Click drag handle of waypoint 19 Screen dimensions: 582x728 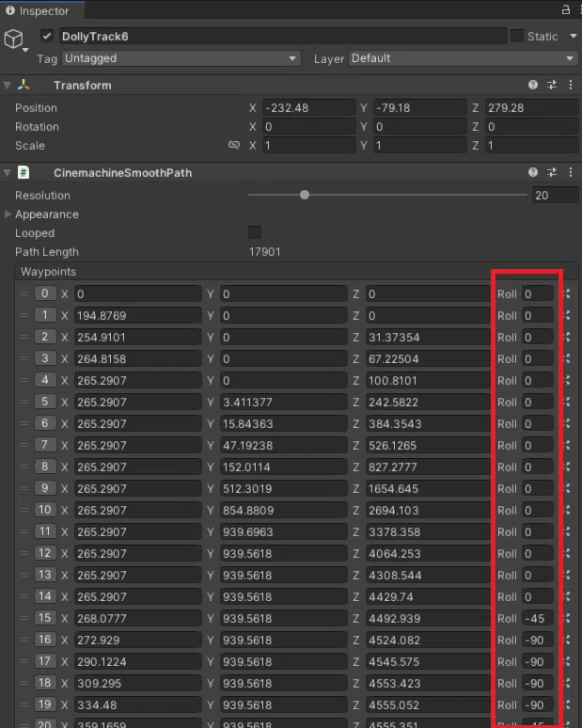tap(24, 704)
